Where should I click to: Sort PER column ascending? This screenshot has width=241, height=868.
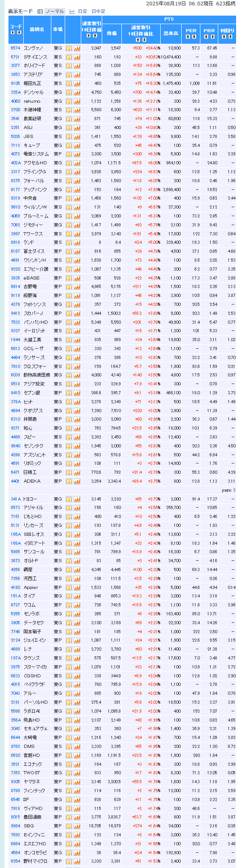188,36
